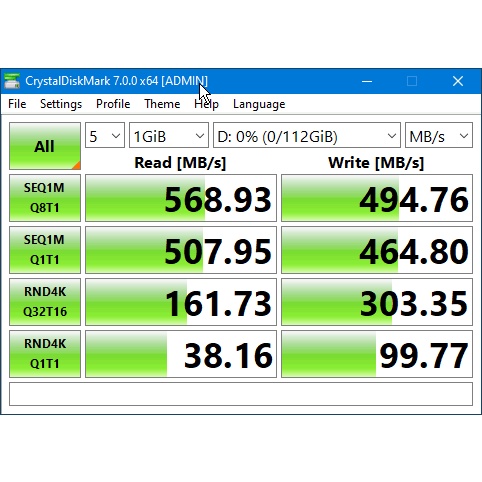Click the 568.93 read result
482x482 pixels.
coord(181,198)
